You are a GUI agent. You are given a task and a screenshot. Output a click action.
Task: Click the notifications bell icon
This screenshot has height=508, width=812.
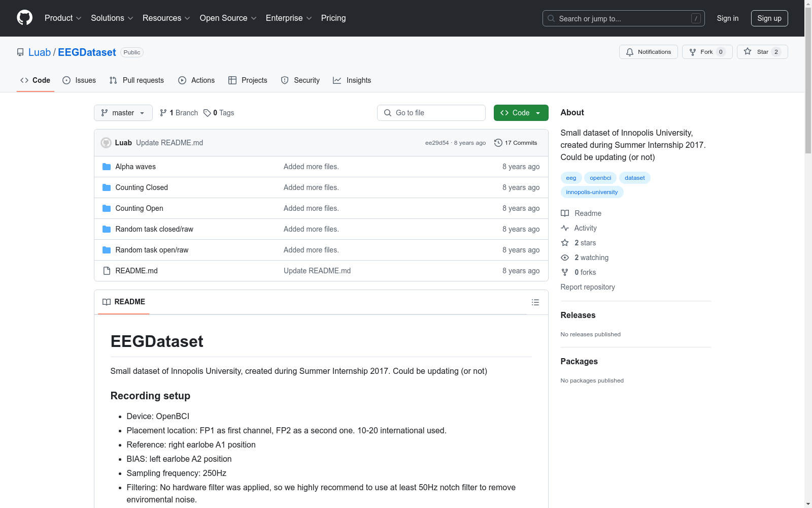630,52
